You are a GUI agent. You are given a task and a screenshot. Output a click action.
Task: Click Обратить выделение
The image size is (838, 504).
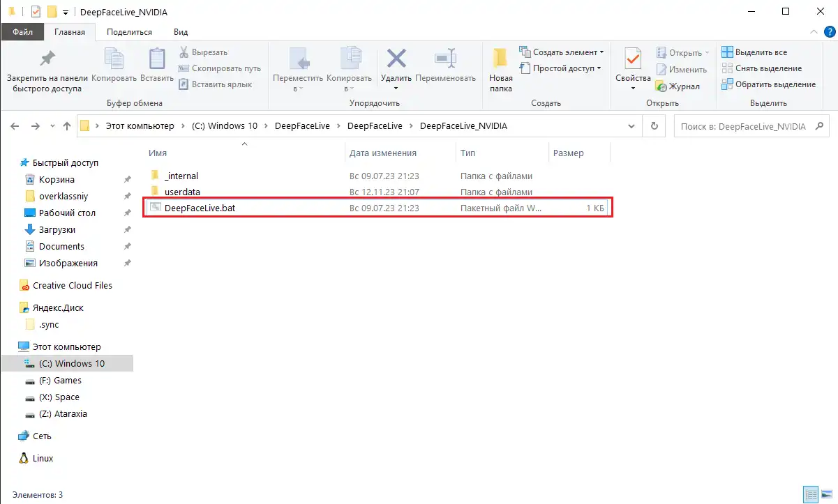[768, 84]
